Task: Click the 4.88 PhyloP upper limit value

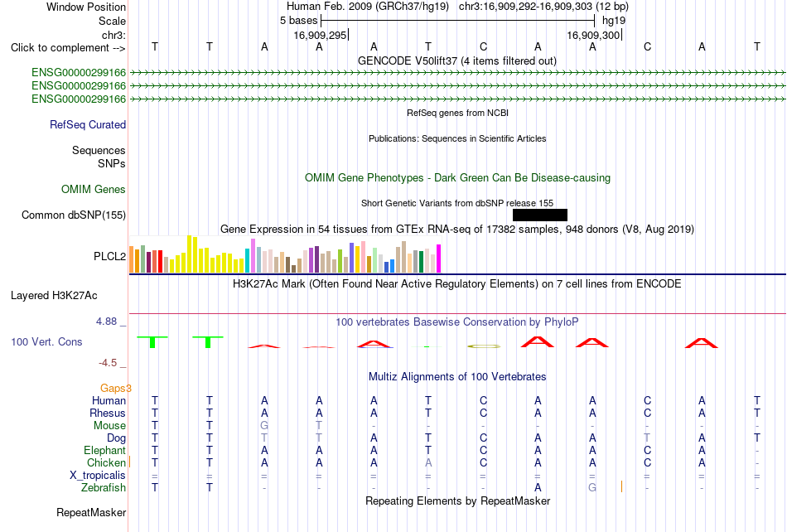Action: [x=106, y=322]
